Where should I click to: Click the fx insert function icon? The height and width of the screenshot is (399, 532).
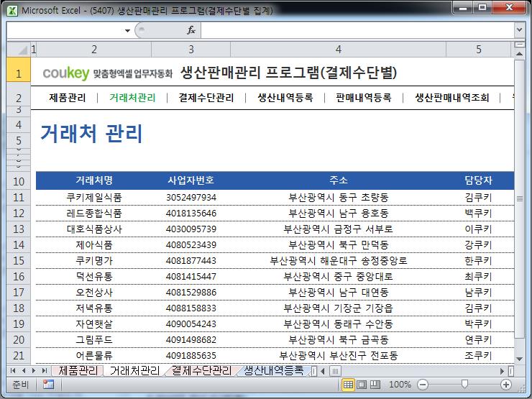191,30
